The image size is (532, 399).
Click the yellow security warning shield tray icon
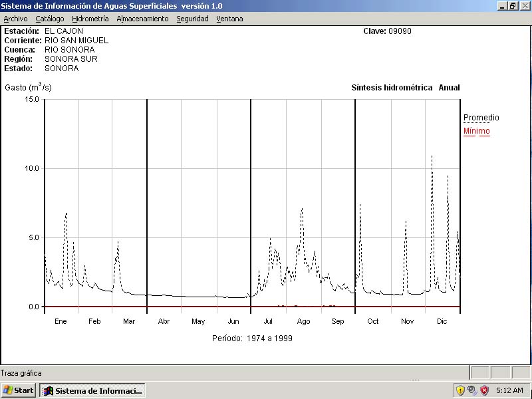coord(460,390)
